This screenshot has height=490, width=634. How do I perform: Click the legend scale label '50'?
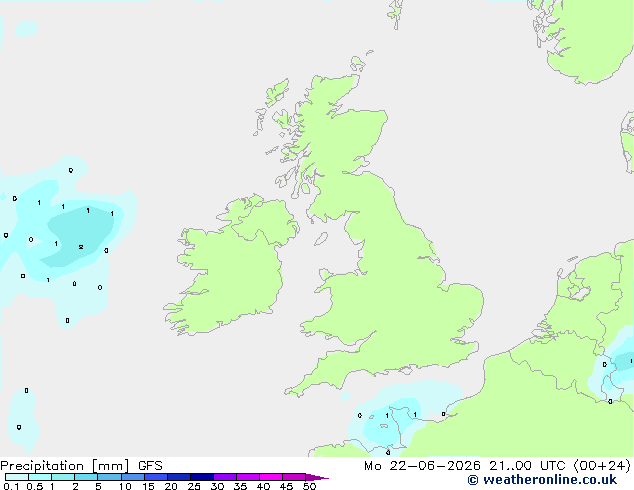point(309,486)
